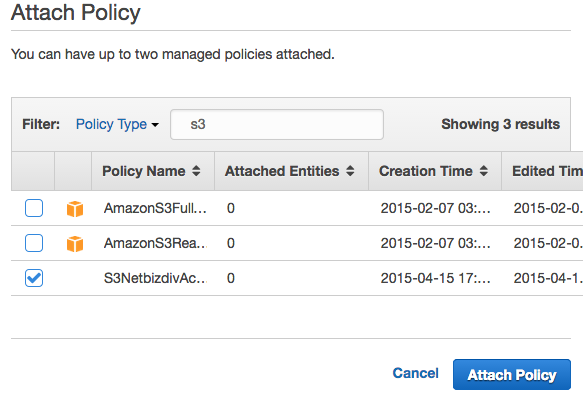Viewport: 583px width, 403px height.
Task: Click the Edited Time column header
Action: pyautogui.click(x=542, y=171)
